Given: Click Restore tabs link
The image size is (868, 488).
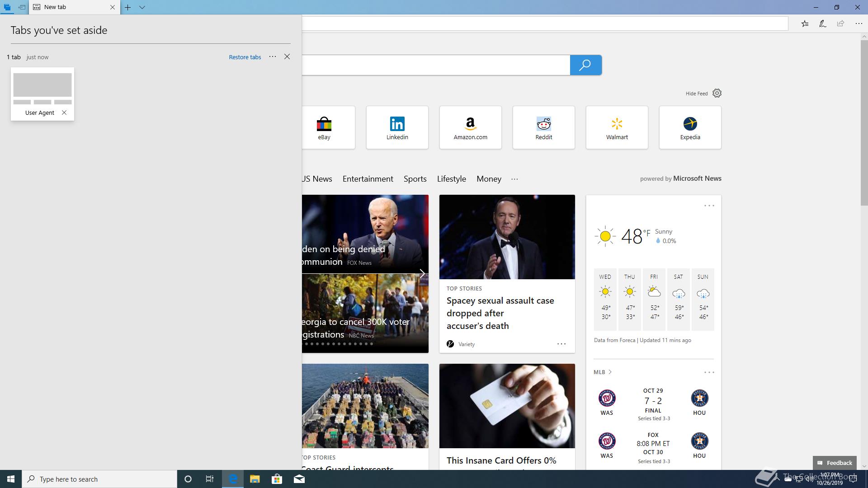Looking at the screenshot, I should 245,57.
